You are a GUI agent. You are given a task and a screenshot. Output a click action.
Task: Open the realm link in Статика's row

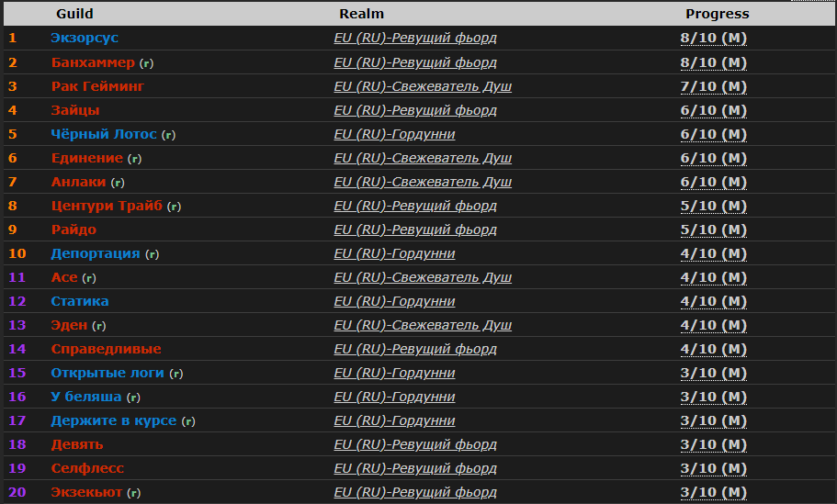(394, 301)
